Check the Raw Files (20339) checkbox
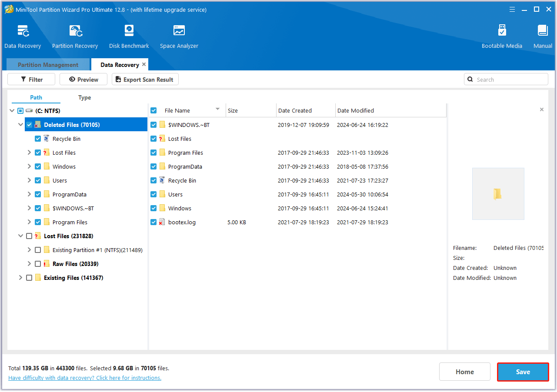Viewport: 557px width, 392px height. [38, 264]
